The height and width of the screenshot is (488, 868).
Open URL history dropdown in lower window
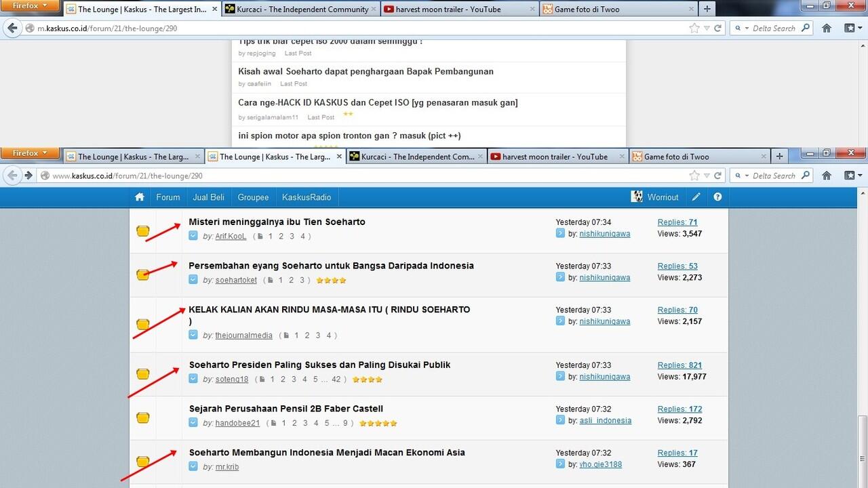tap(707, 176)
